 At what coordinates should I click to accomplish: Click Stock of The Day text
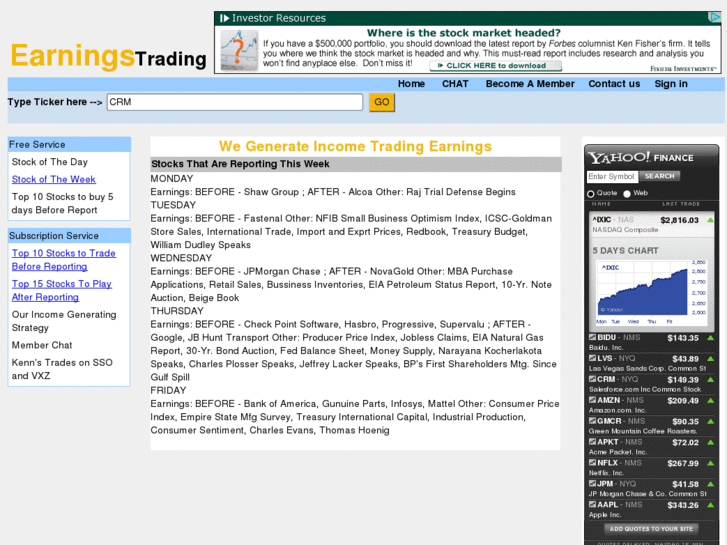pyautogui.click(x=50, y=162)
